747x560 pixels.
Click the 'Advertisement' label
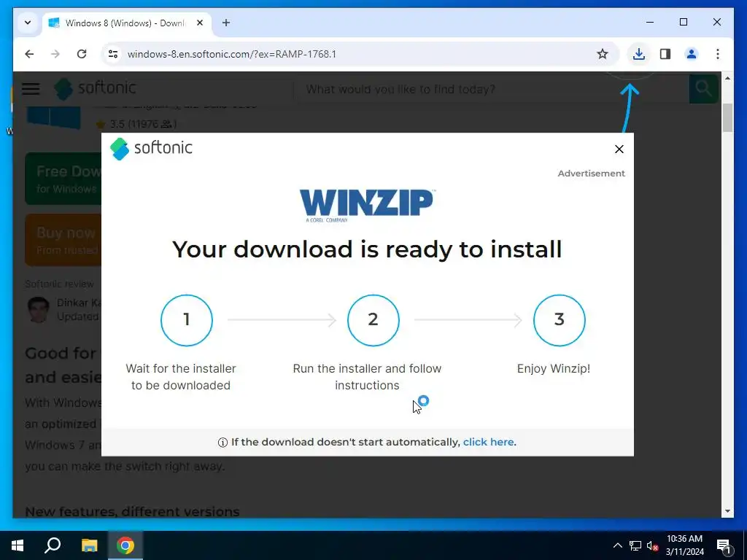pyautogui.click(x=591, y=174)
